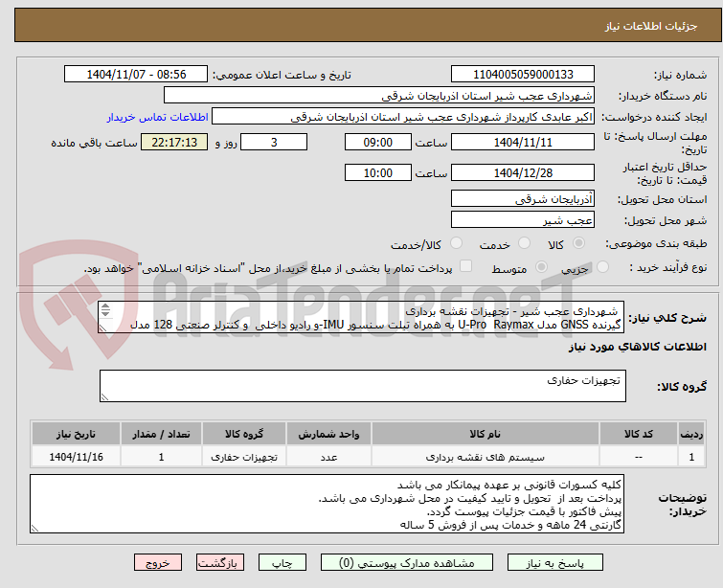Click the 'اطلاعات کالاهای مورد نیاز' section title

click(637, 347)
